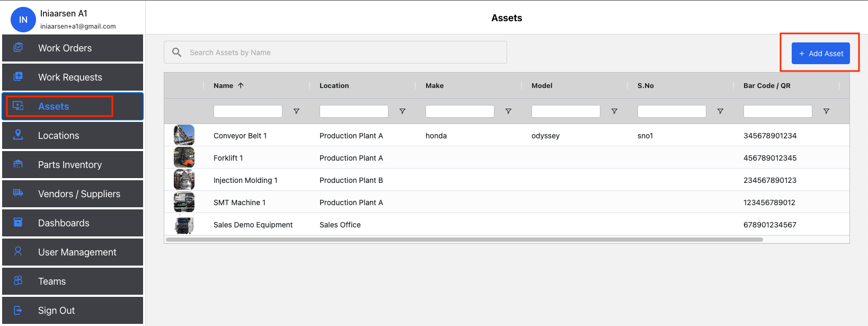Focus the Name filter text box
Screen dimensions: 868x326
[x=248, y=111]
